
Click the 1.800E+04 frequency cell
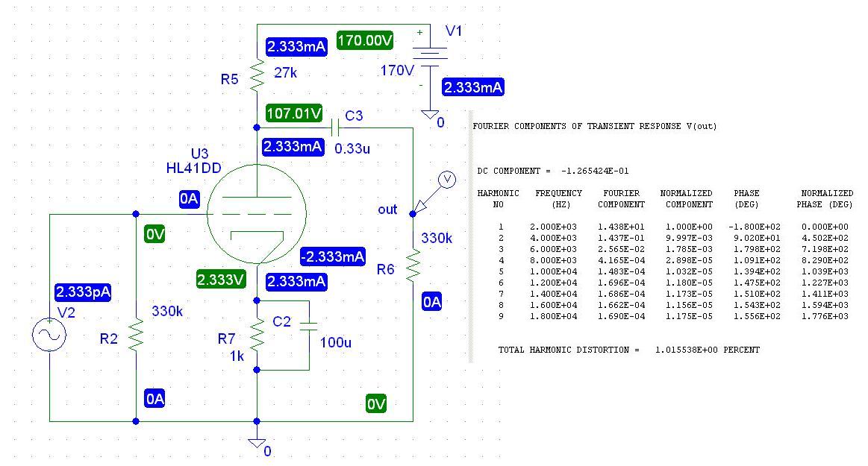click(553, 316)
